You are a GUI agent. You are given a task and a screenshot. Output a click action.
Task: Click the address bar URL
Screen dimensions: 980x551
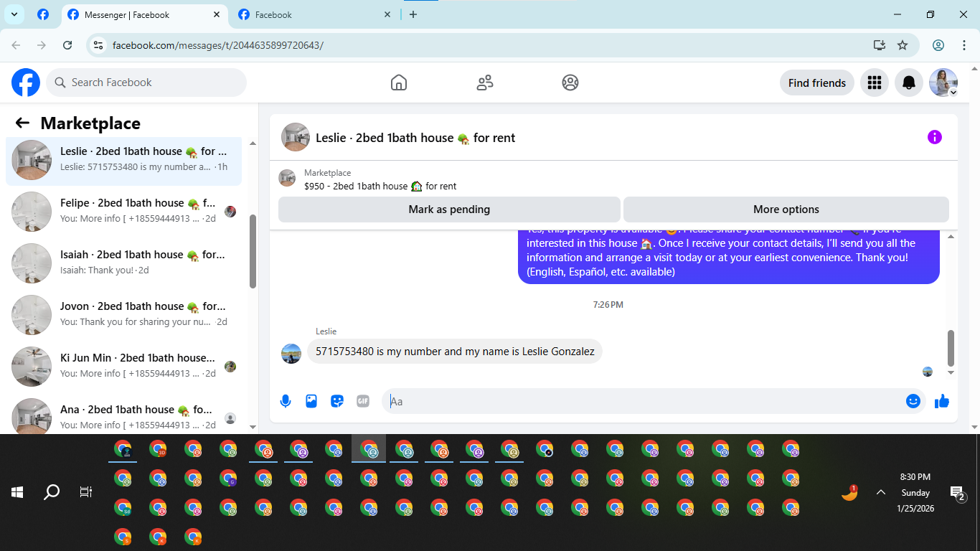(x=218, y=45)
